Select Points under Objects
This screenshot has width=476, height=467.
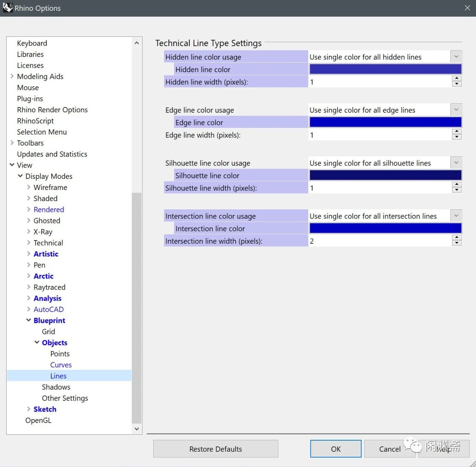point(60,354)
